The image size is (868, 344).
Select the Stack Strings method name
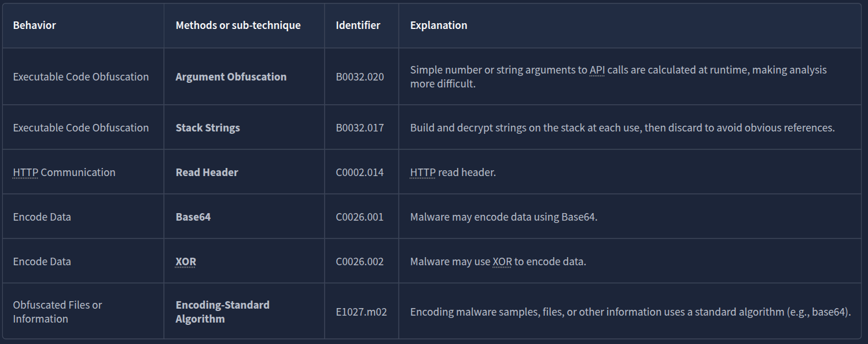[208, 128]
